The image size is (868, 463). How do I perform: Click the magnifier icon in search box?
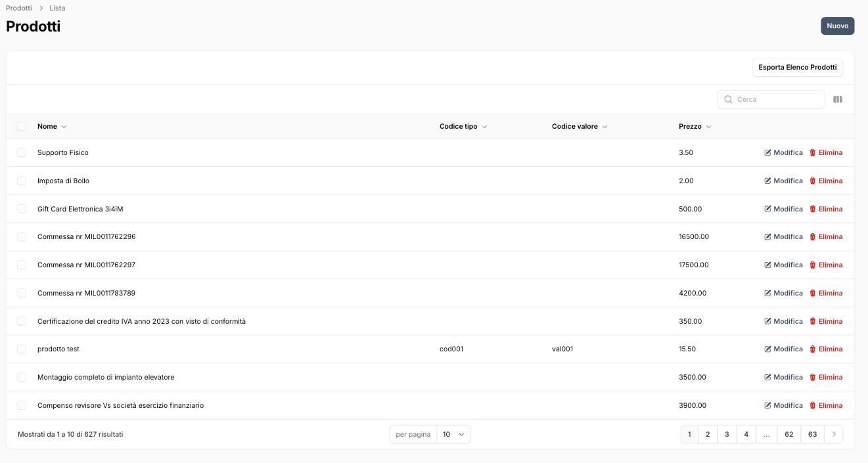tap(728, 100)
